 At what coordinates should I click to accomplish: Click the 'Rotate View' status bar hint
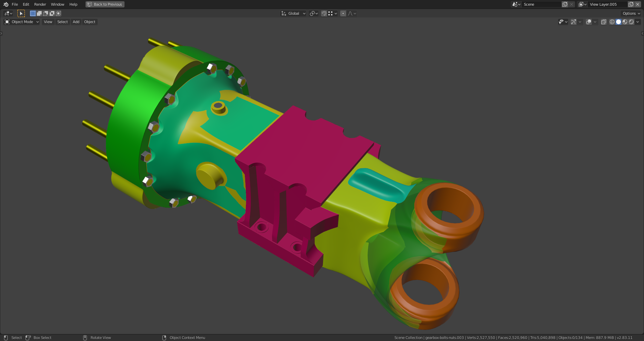click(101, 338)
